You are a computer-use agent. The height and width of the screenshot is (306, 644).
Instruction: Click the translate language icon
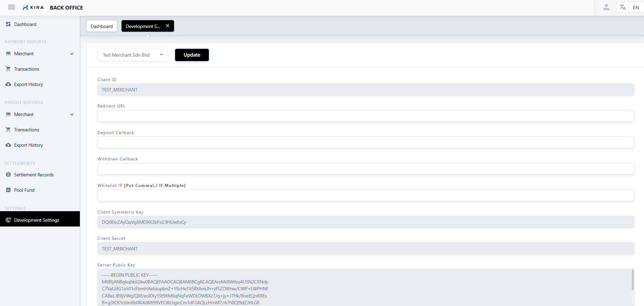point(622,8)
